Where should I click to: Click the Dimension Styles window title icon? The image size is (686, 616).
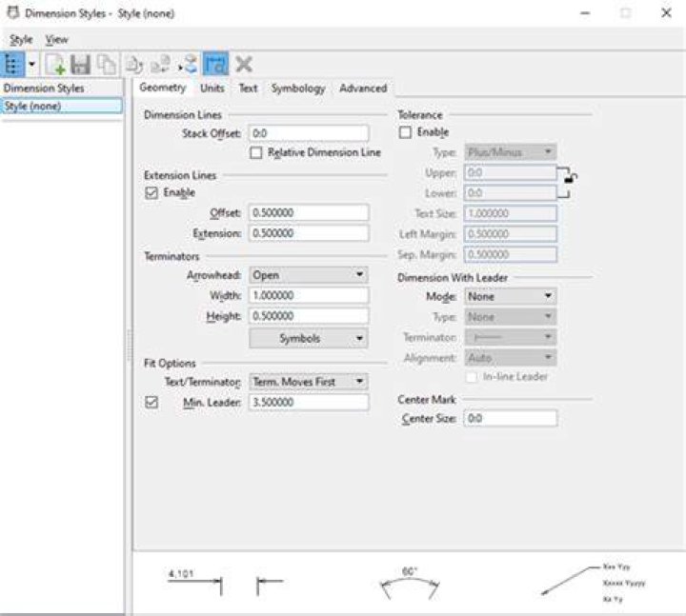pos(13,13)
